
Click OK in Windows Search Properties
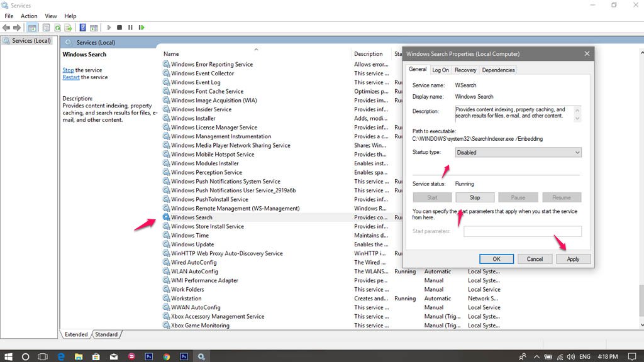pos(497,259)
